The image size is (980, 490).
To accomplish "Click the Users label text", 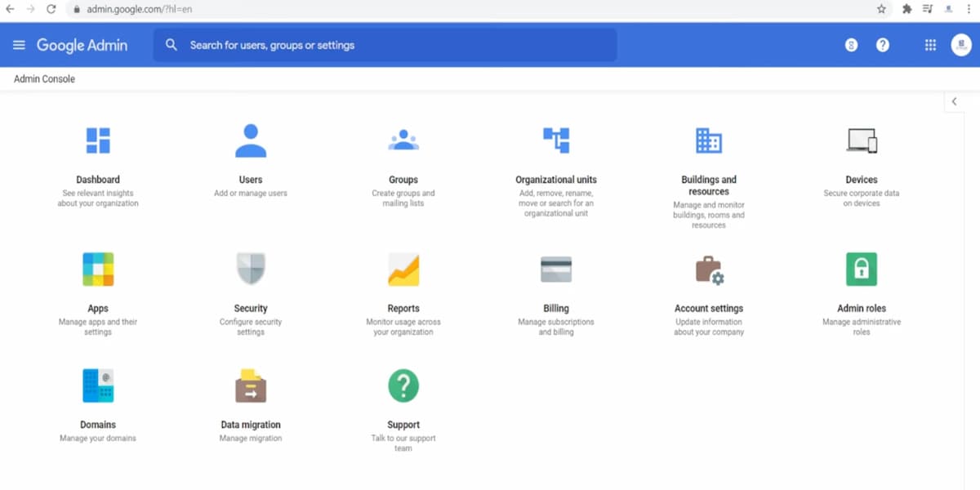I will point(251,180).
